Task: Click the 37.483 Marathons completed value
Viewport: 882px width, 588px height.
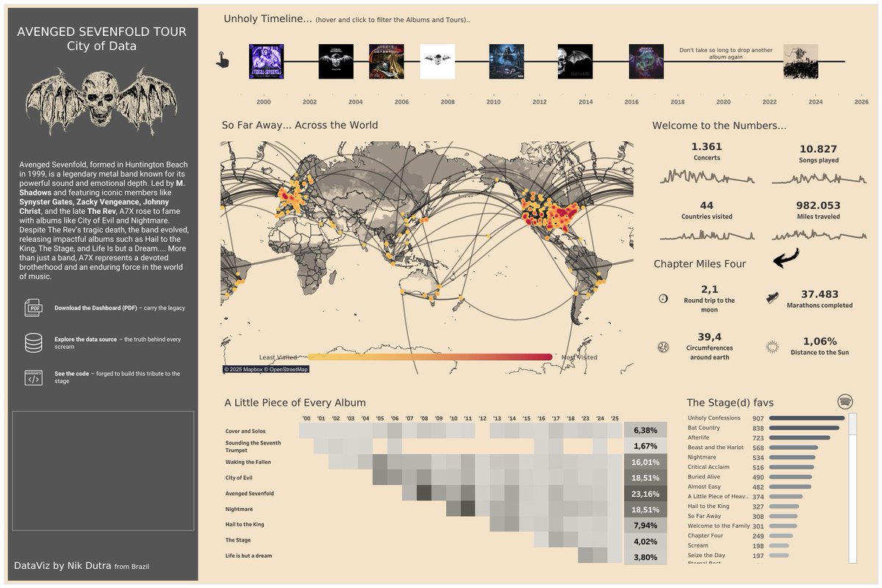Action: click(x=820, y=294)
